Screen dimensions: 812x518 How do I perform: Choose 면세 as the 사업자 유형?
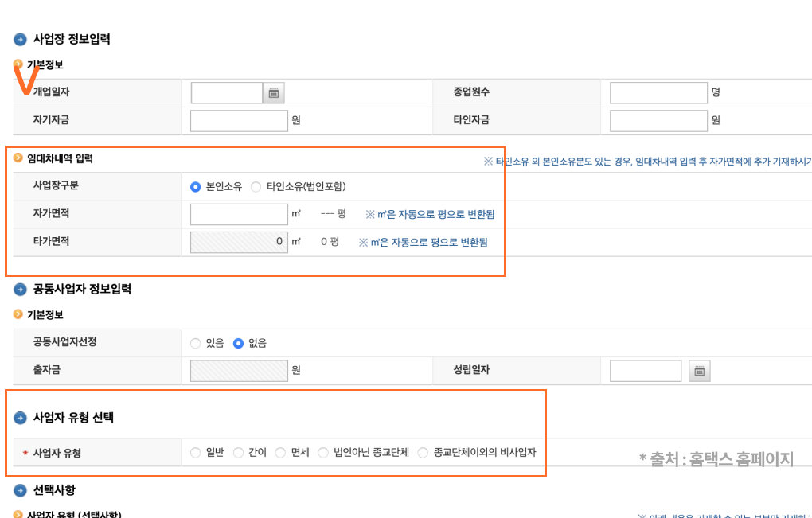point(280,452)
